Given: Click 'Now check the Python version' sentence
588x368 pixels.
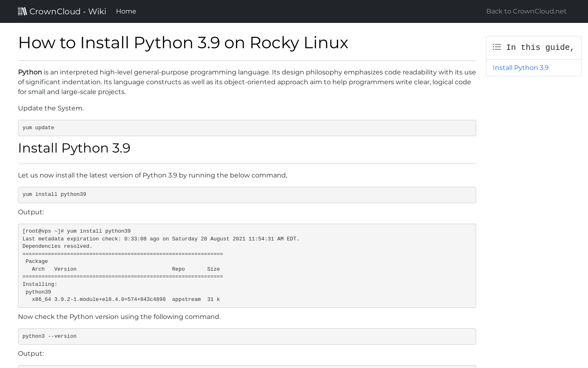Looking at the screenshot, I should pyautogui.click(x=119, y=316).
